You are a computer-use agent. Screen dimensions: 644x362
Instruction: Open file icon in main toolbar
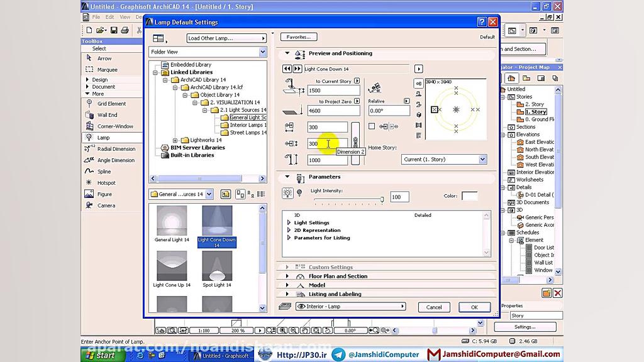pos(100,30)
